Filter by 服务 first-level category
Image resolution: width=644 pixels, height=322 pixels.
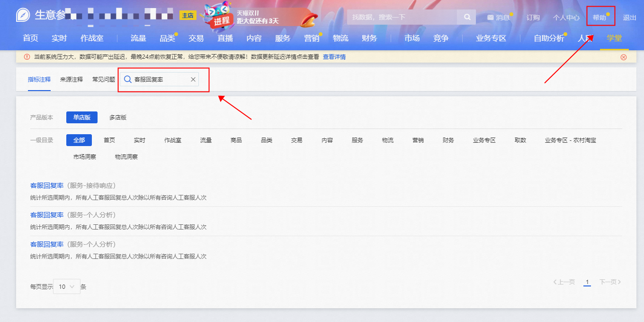point(358,140)
